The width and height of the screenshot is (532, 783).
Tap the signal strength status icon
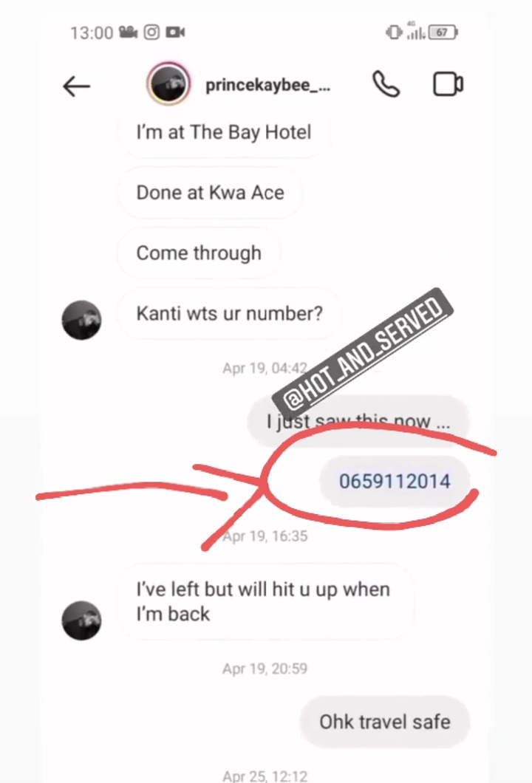(x=415, y=31)
